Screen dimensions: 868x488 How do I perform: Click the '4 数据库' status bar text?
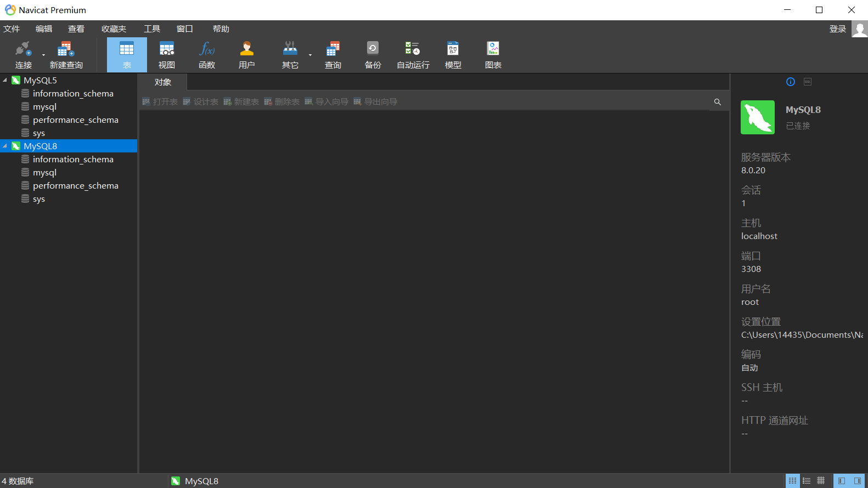(x=18, y=481)
